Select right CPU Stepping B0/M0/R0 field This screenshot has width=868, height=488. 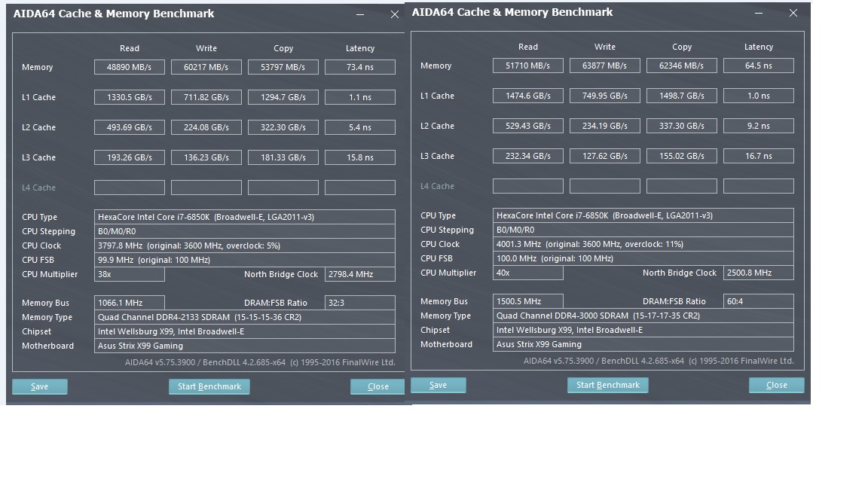pyautogui.click(x=643, y=230)
